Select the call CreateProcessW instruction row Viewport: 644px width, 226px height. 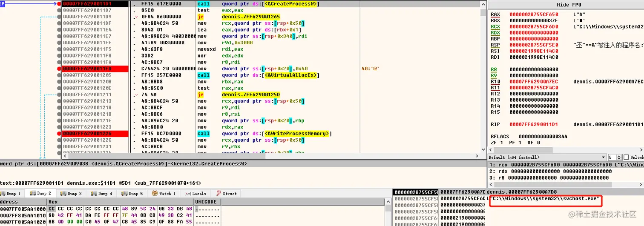(x=270, y=4)
